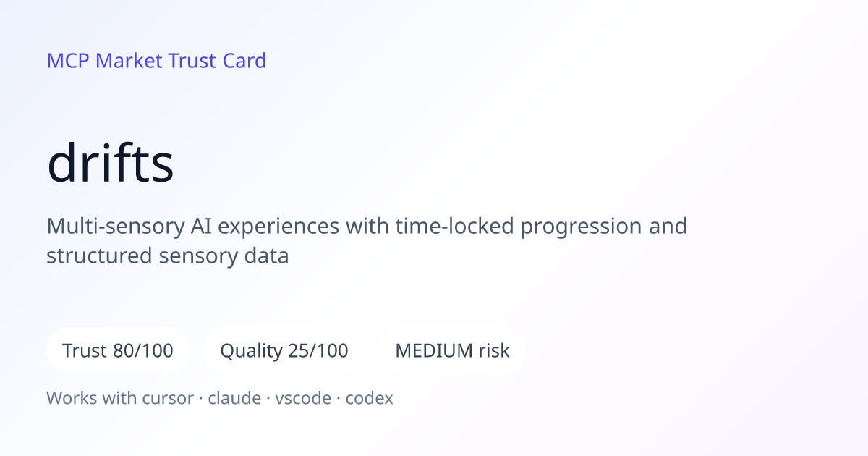Click the word 'Market' in the heading

click(129, 61)
